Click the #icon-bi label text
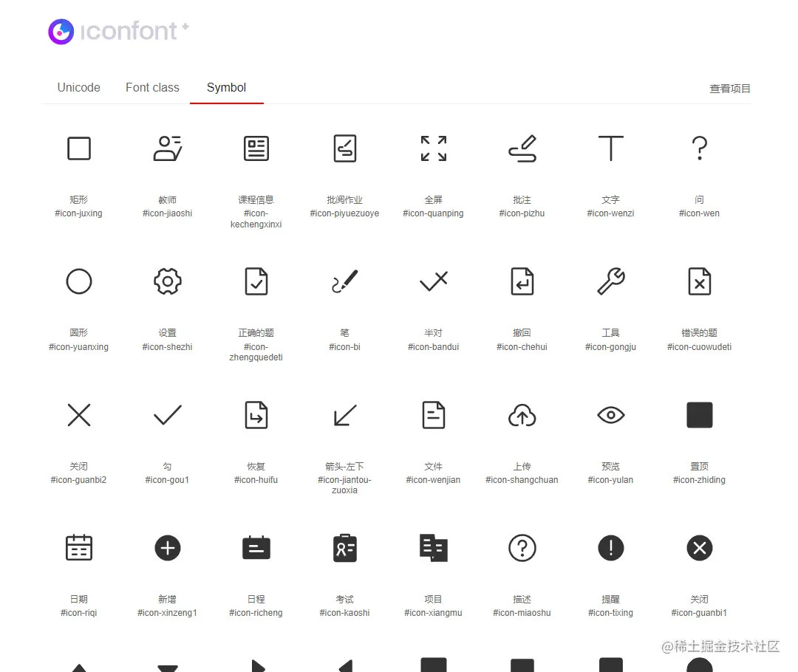The height and width of the screenshot is (672, 798). 344,347
